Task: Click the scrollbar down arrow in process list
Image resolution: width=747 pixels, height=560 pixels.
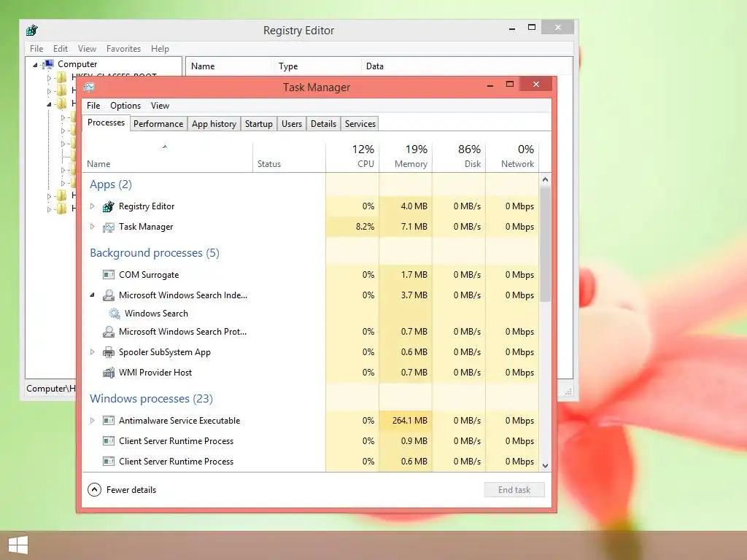Action: [546, 466]
